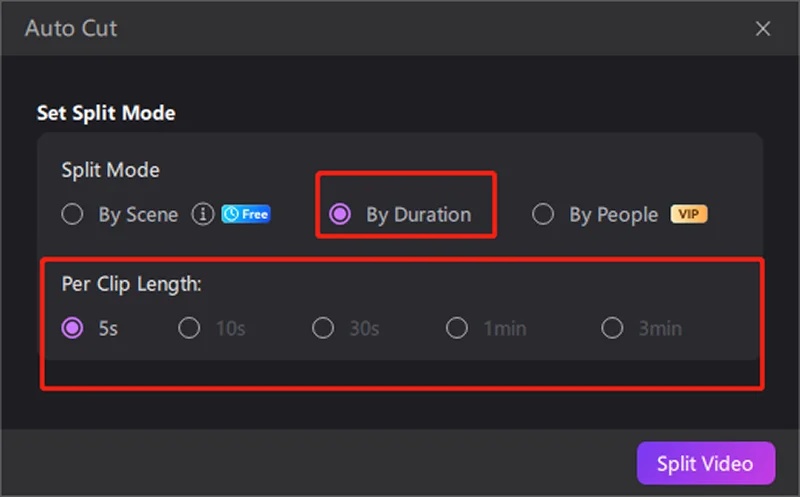Pick the 30s clip length option
This screenshot has width=800, height=497.
pos(323,328)
